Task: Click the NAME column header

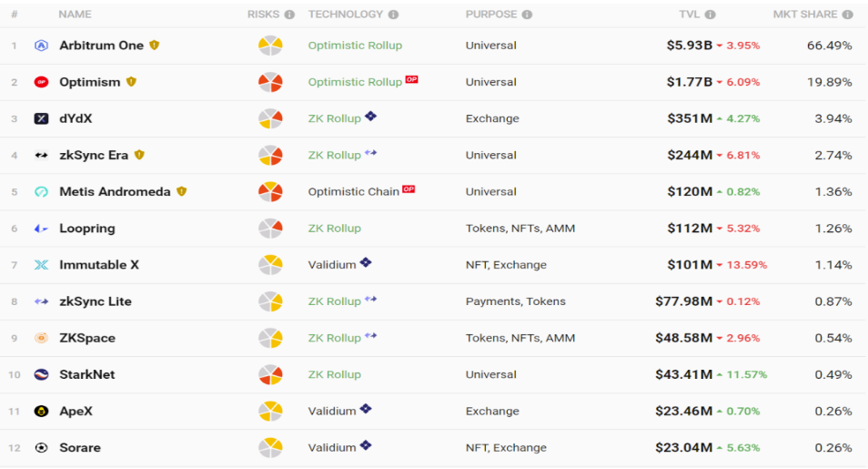Action: (x=75, y=15)
